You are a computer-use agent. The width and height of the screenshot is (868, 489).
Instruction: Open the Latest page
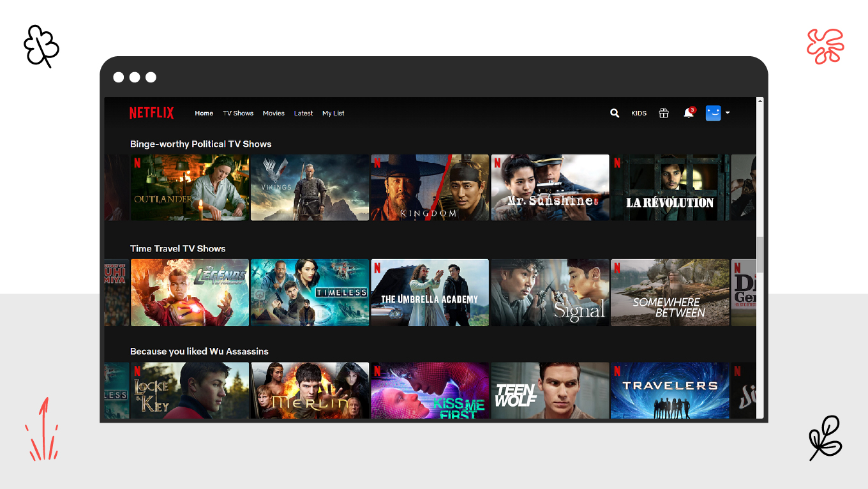click(303, 113)
